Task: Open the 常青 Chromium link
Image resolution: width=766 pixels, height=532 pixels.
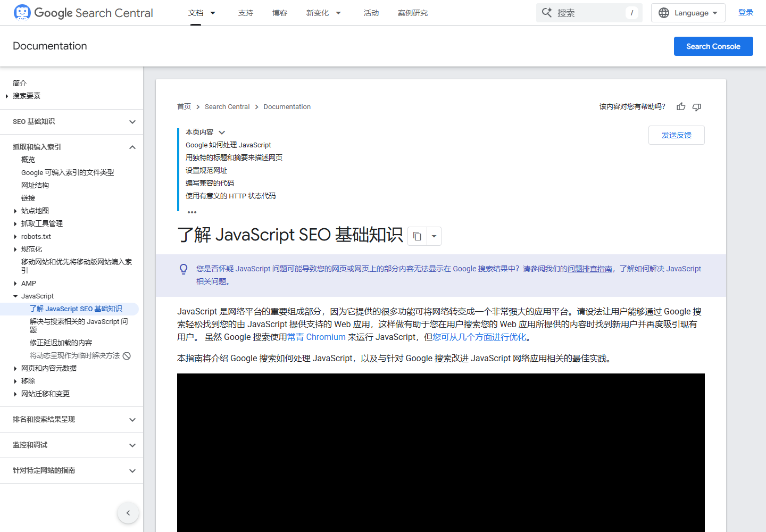Action: click(x=317, y=337)
